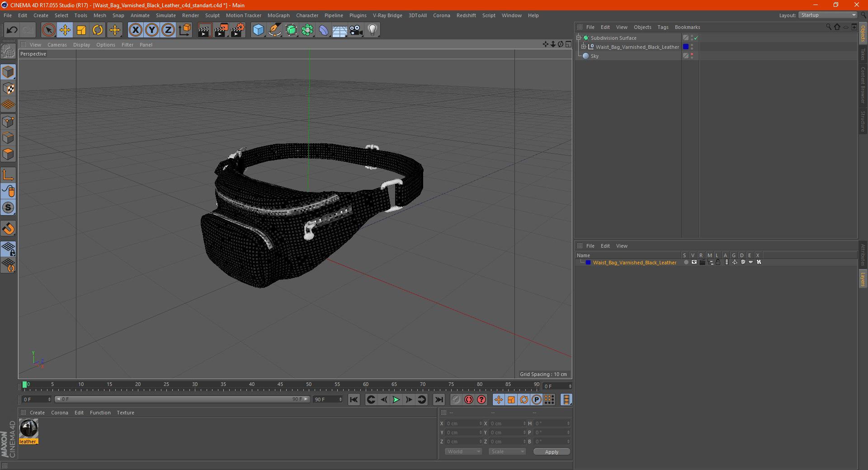
Task: Open Object Manager Tags menu
Action: pyautogui.click(x=663, y=27)
